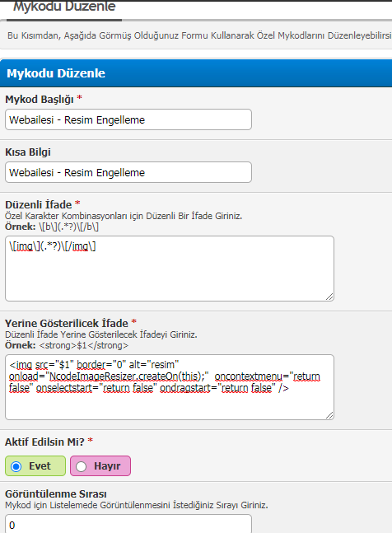Screen dimensions: 392x533
Task: Click the Kısa Bilgi label
Action: [x=28, y=152]
